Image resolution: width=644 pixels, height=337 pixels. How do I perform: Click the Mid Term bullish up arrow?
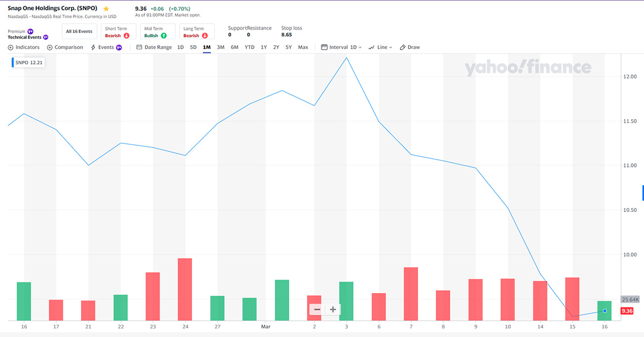(164, 35)
